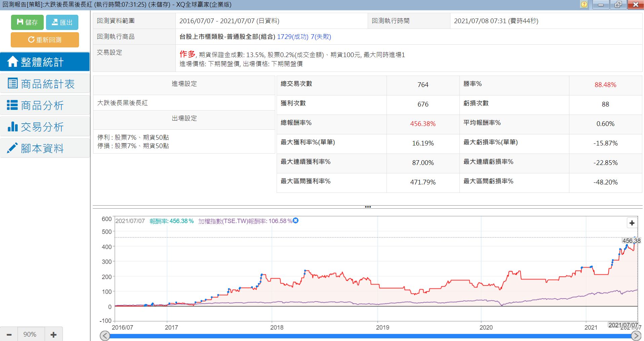The width and height of the screenshot is (644, 341).
Task: Click the 90% zoom level field
Action: (30, 334)
